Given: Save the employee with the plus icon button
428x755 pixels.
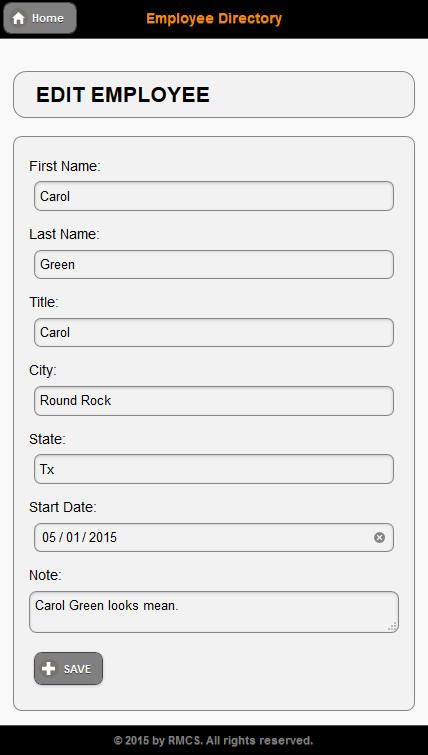Looking at the screenshot, I should pyautogui.click(x=68, y=668).
